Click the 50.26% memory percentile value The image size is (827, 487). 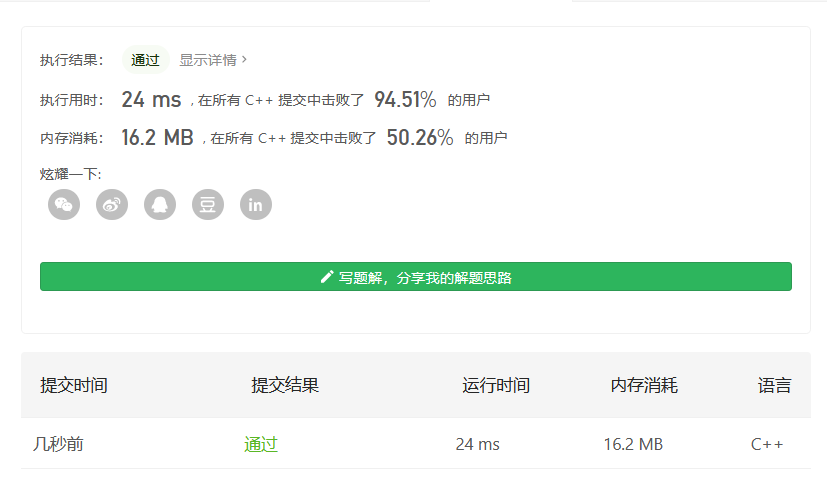(420, 138)
